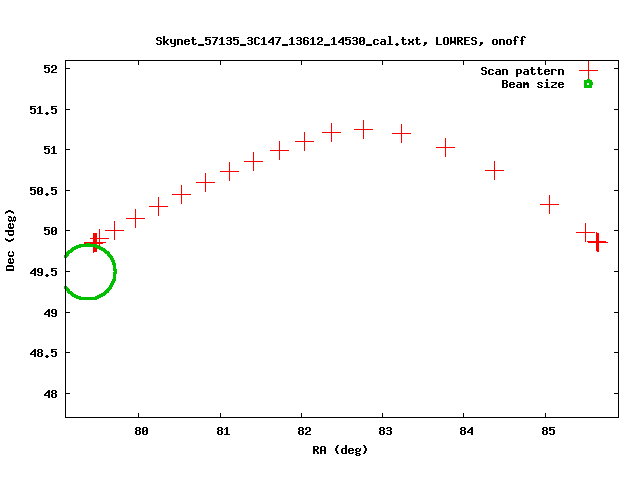
Task: Click the bold end marker near RA 85.6
Action: pyautogui.click(x=598, y=242)
